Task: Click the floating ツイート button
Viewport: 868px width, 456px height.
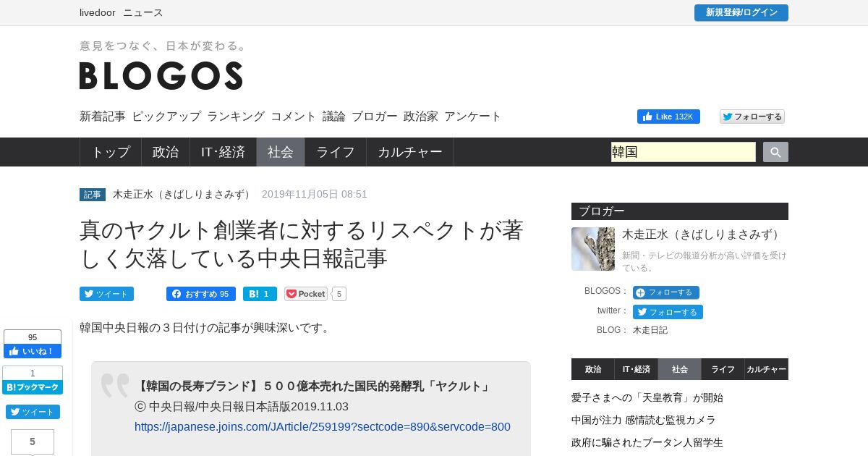Action: tap(33, 412)
